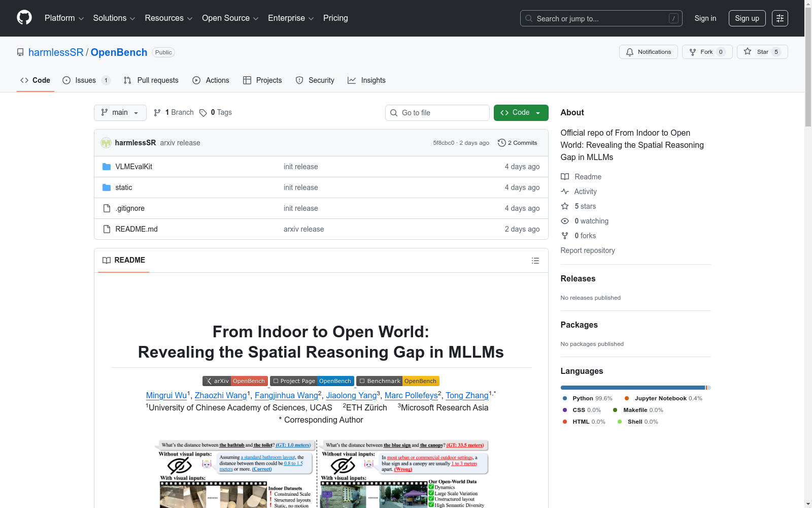Open the main branch selector dropdown
This screenshot has width=812, height=508.
(x=120, y=113)
